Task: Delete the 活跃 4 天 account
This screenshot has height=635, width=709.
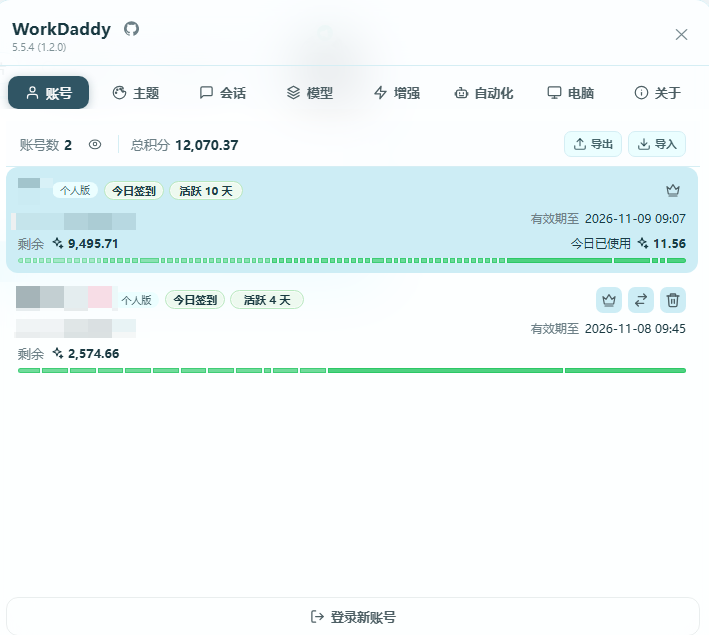Action: point(673,300)
